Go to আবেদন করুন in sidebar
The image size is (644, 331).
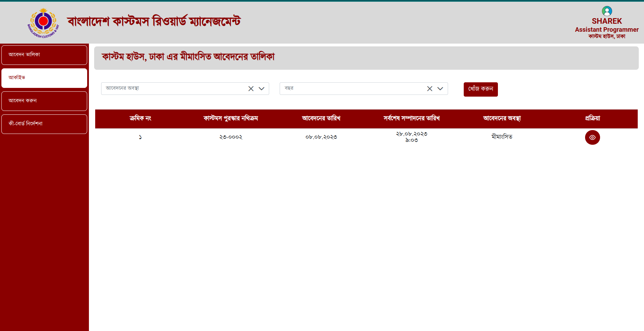tap(44, 101)
